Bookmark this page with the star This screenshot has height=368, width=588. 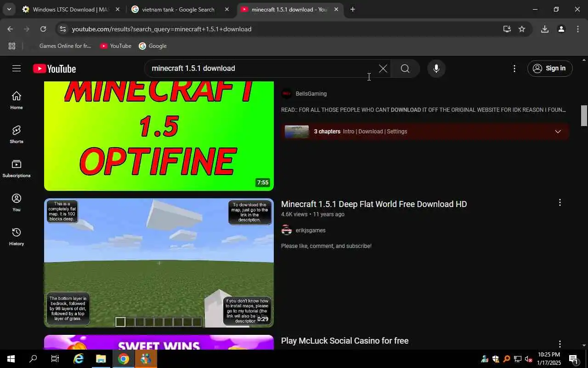[522, 29]
